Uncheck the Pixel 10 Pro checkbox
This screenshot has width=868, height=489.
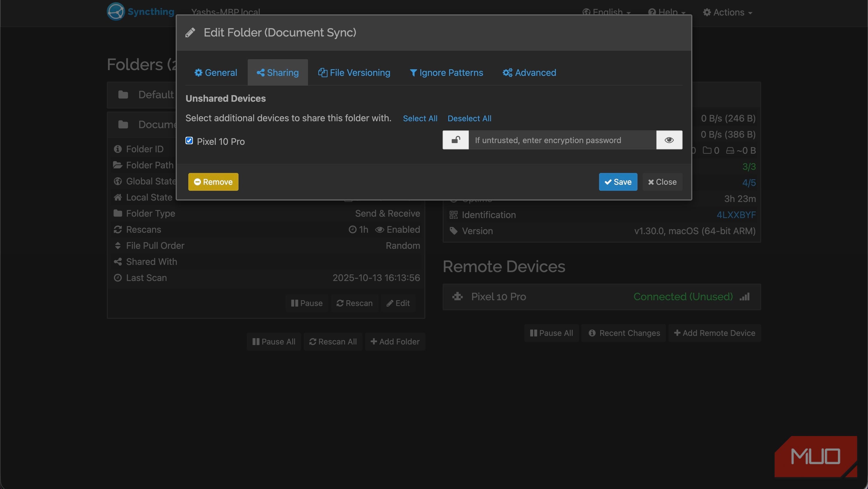pyautogui.click(x=189, y=140)
